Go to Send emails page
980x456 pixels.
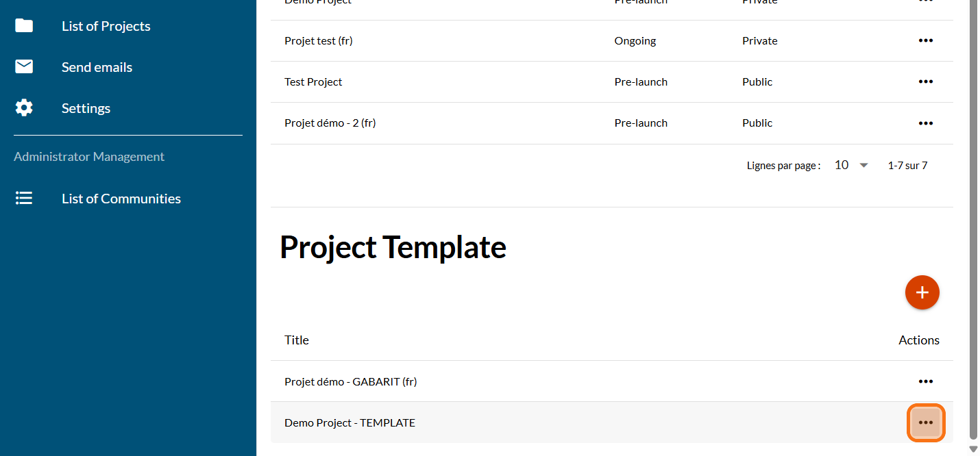[97, 67]
